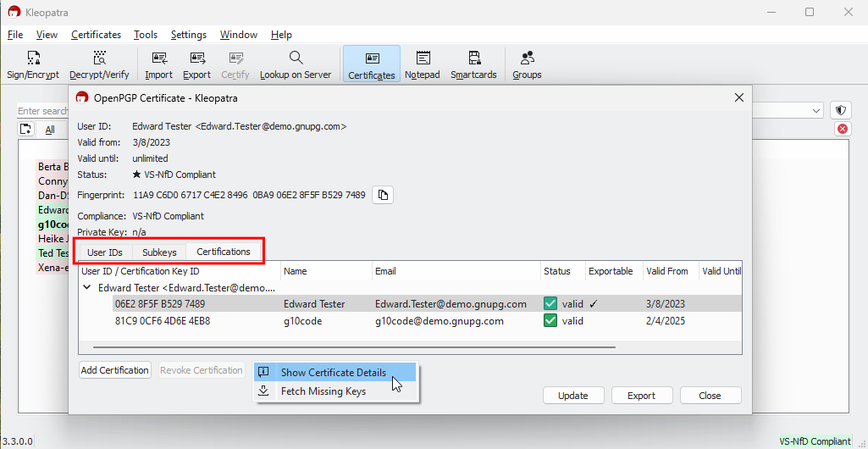
Task: Click the VS-NfD Compliant status bar label
Action: 815,441
